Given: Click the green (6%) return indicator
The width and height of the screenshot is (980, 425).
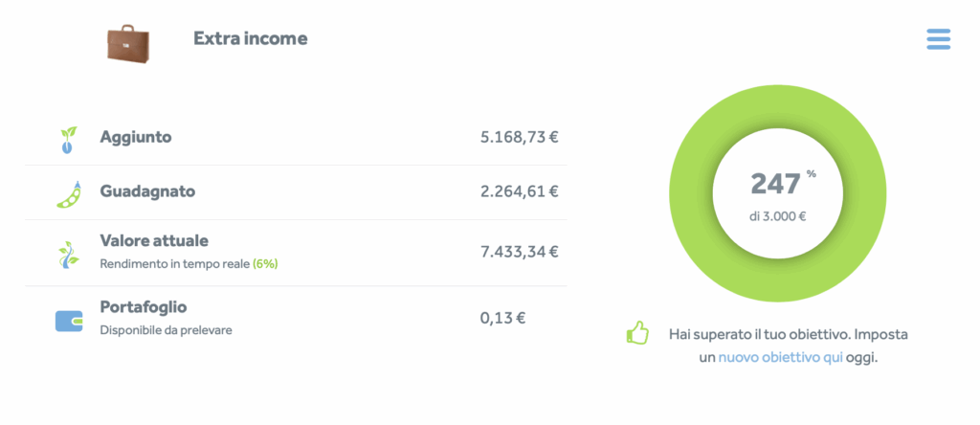Looking at the screenshot, I should tap(265, 262).
